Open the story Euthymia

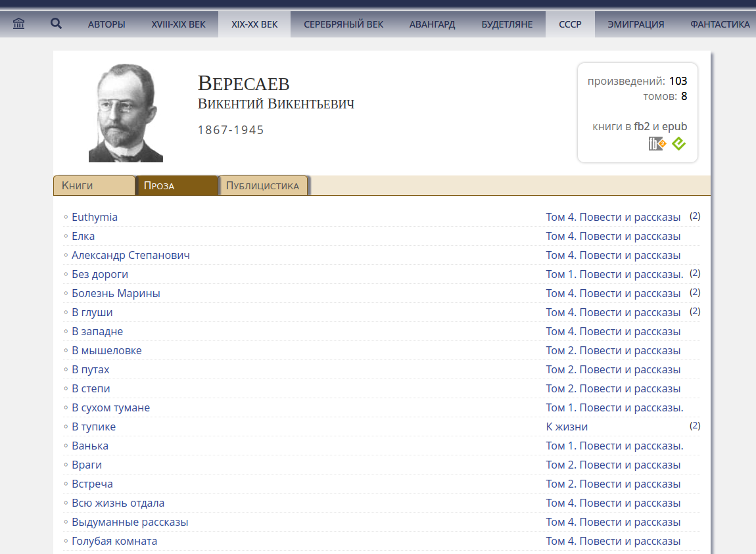[95, 217]
